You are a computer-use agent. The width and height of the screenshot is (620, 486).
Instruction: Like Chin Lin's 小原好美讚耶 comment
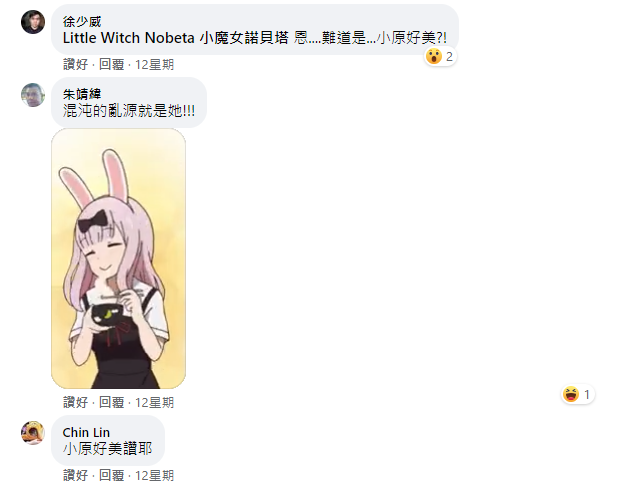(x=75, y=475)
